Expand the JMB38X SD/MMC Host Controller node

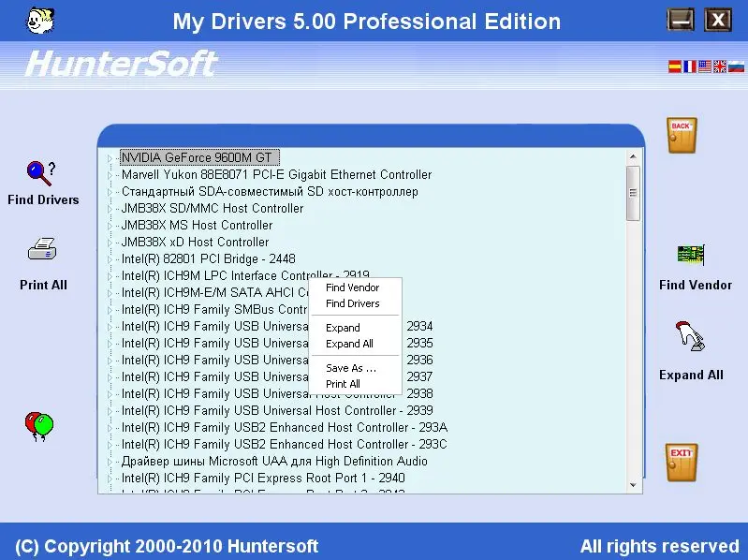point(110,209)
